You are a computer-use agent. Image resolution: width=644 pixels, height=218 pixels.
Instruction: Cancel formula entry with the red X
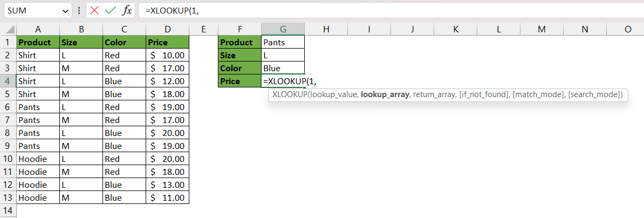94,11
